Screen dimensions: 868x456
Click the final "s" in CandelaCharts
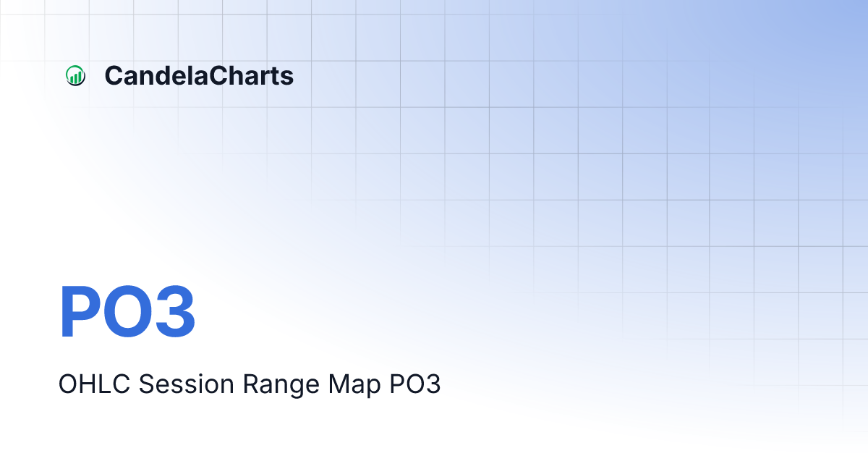coord(288,77)
